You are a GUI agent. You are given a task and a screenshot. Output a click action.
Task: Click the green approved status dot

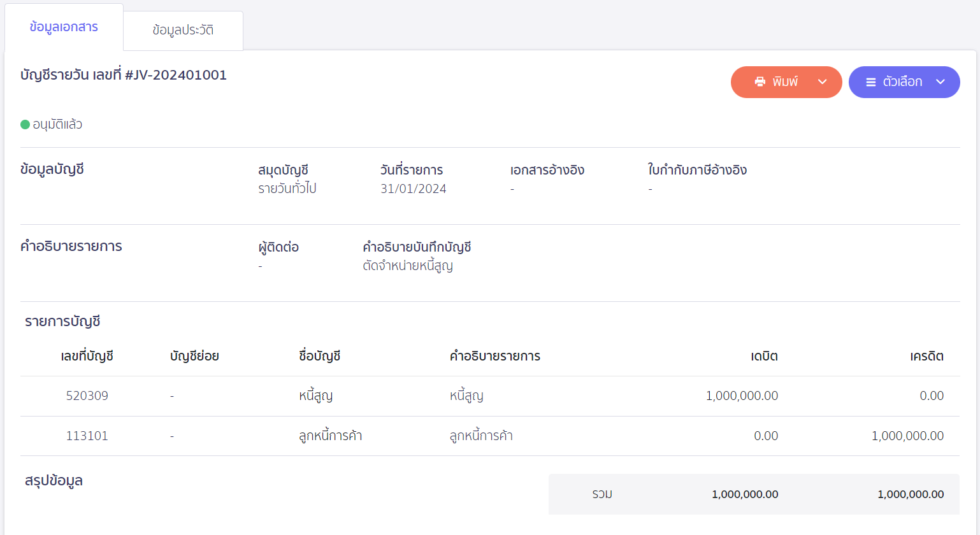pyautogui.click(x=25, y=124)
